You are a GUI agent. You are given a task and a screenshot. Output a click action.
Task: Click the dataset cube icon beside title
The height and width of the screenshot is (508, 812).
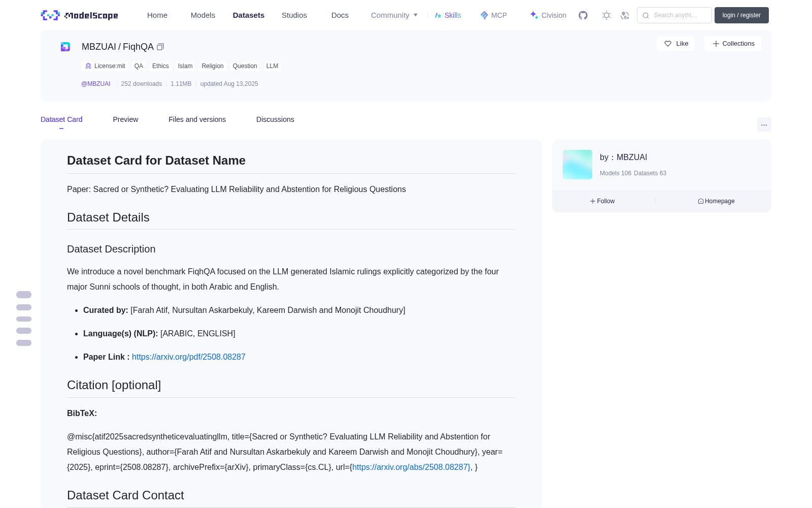click(65, 47)
